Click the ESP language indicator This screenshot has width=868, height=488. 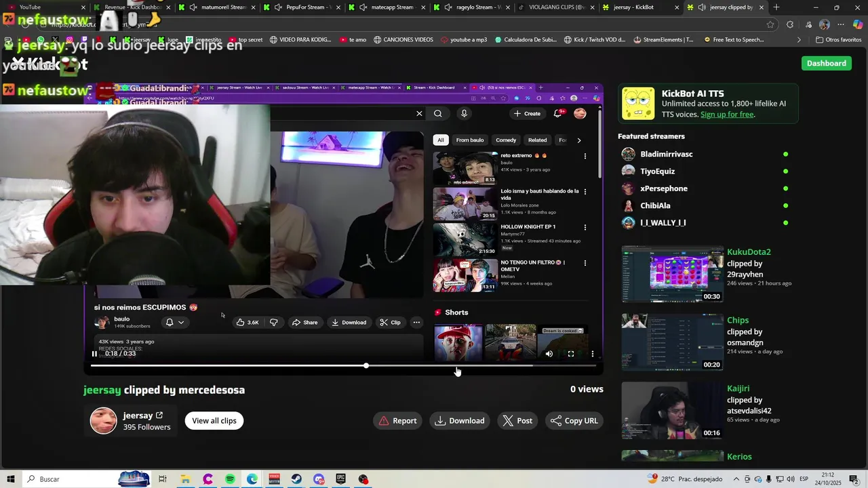point(804,479)
